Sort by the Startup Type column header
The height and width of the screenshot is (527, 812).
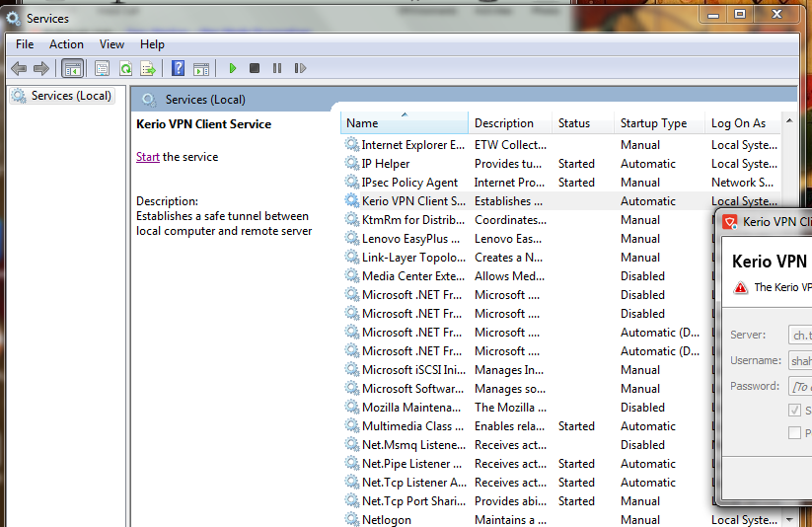[x=659, y=123]
